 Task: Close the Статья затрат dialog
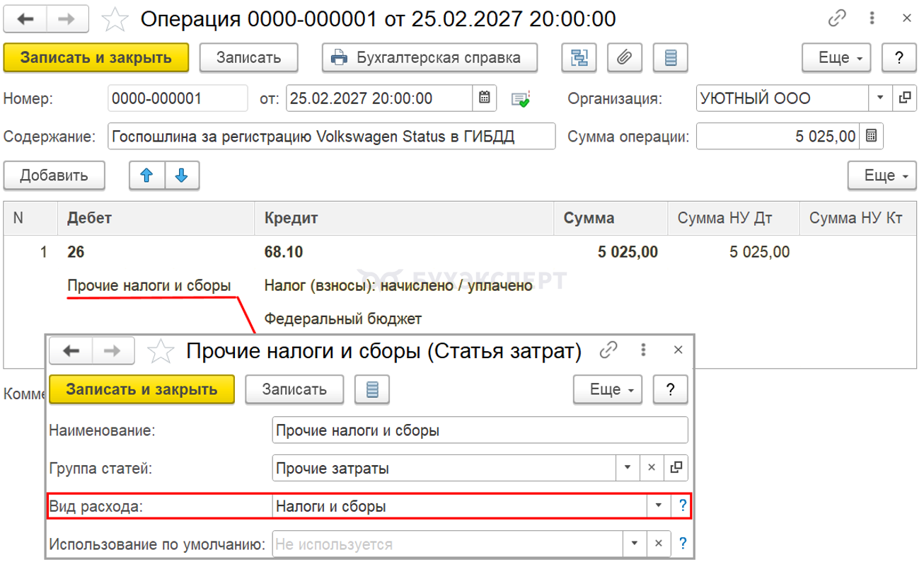pyautogui.click(x=678, y=350)
